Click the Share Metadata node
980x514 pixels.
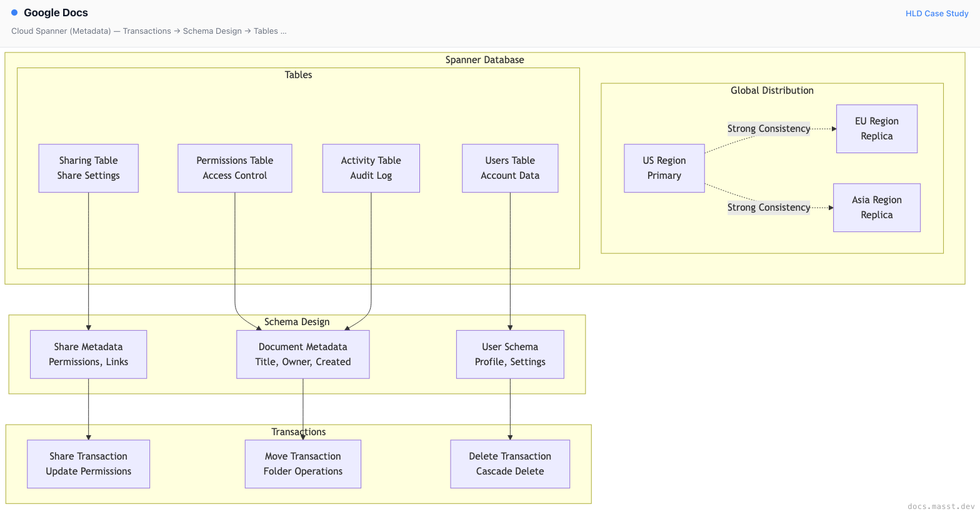[x=88, y=355]
